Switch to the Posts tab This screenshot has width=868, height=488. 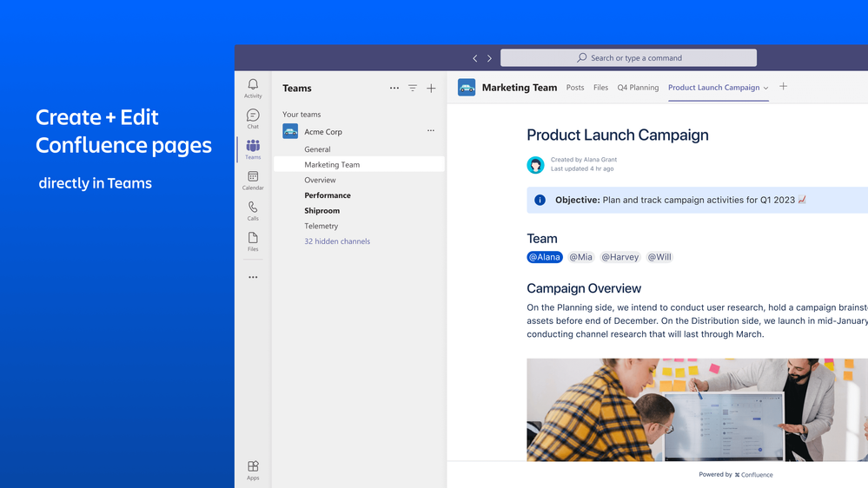coord(575,88)
